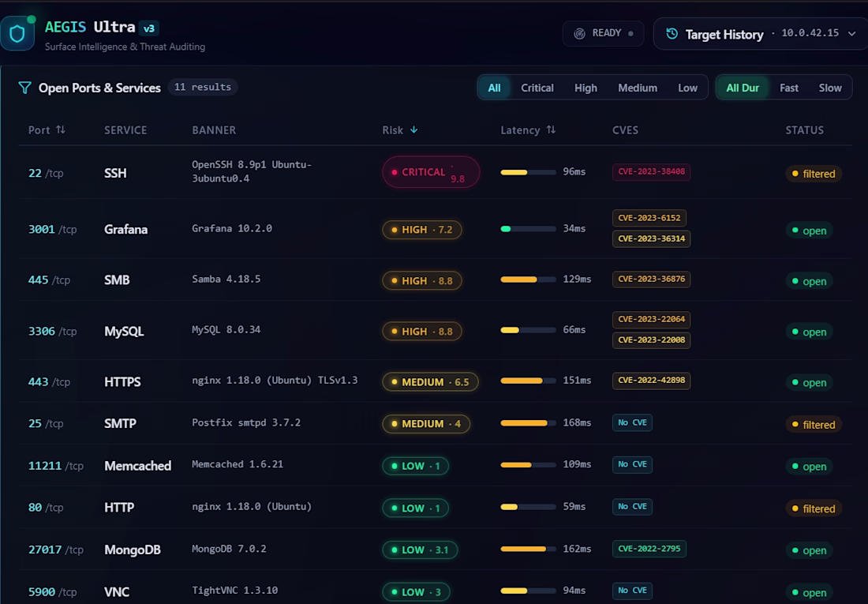Image resolution: width=868 pixels, height=604 pixels.
Task: Click the Grafana latency bar at 34ms
Action: point(528,229)
